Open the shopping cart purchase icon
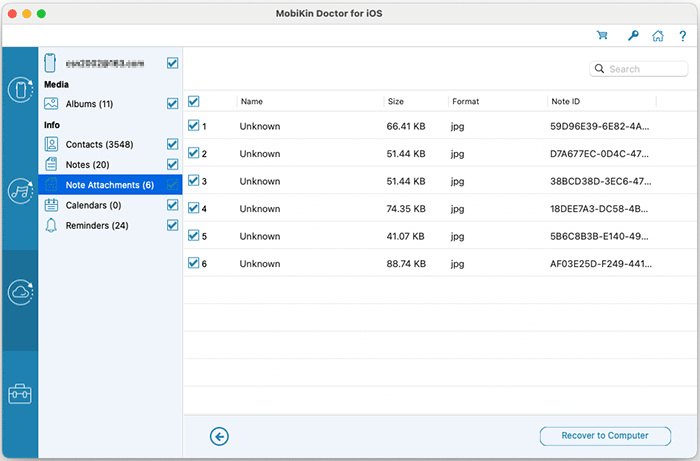The image size is (700, 461). (x=602, y=35)
